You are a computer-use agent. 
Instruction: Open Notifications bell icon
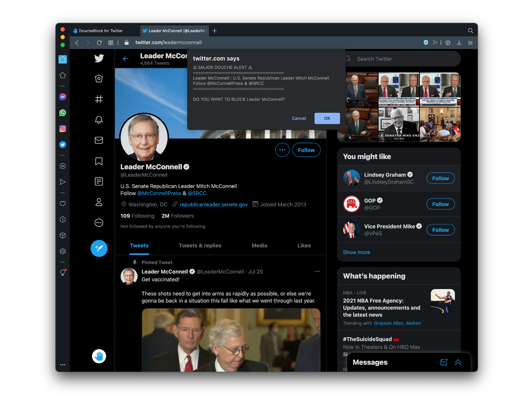coord(99,119)
